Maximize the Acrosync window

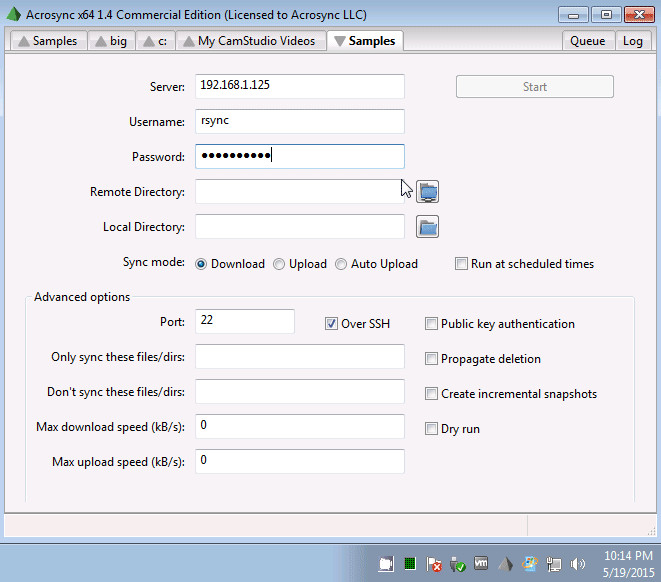click(x=606, y=15)
